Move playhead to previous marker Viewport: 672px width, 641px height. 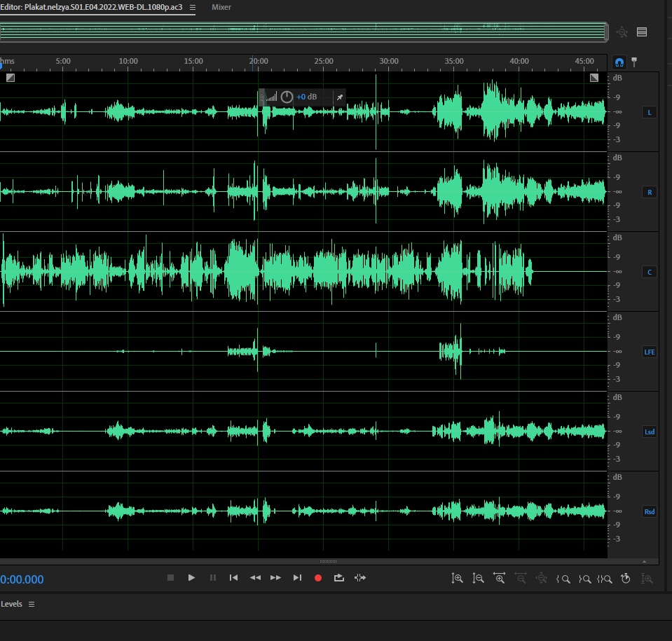234,578
